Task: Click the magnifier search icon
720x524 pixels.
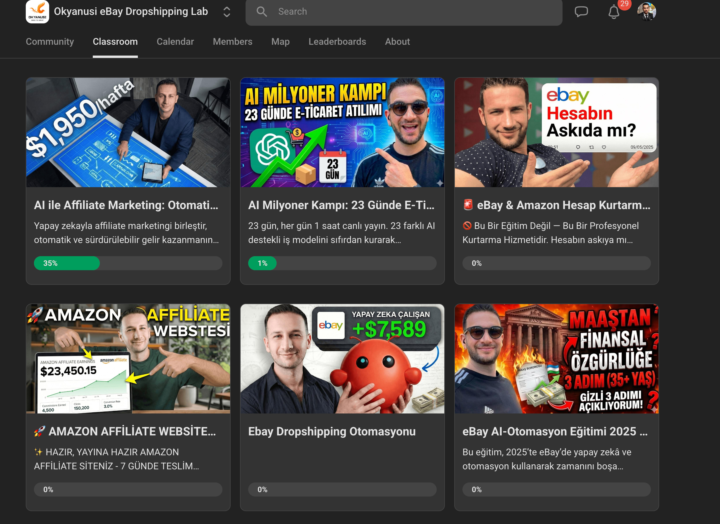Action: coord(262,12)
